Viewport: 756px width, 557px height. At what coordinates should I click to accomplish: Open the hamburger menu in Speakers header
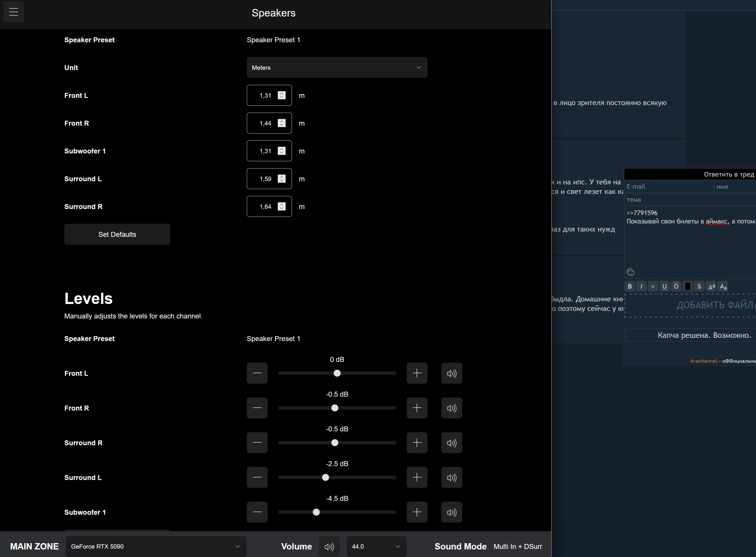(x=14, y=12)
